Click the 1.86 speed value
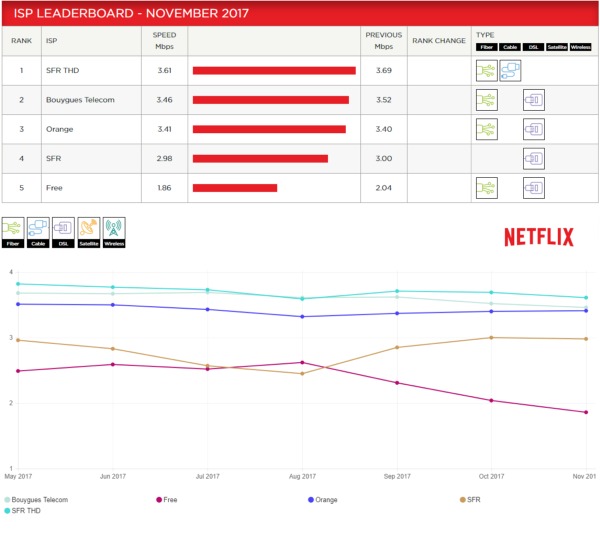This screenshot has width=600, height=534. 165,188
